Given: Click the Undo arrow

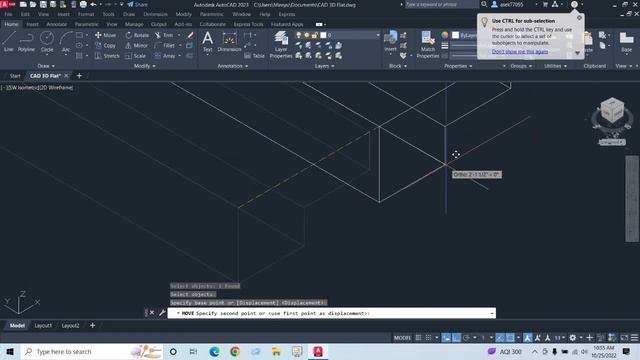Looking at the screenshot, I should pos(93,4).
